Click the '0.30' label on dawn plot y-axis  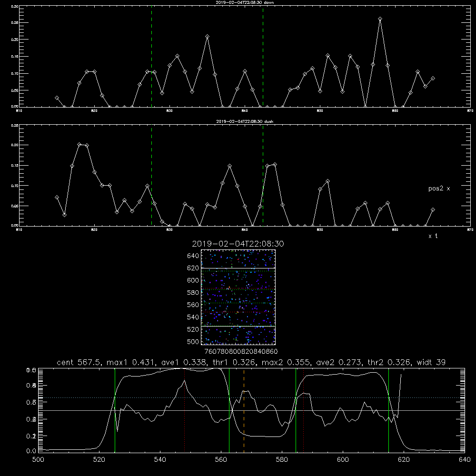point(15,6)
